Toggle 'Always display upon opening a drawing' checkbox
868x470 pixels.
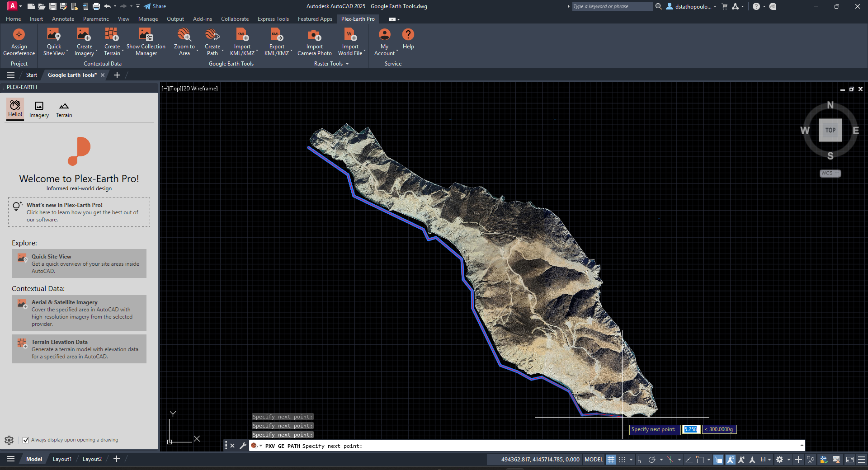click(26, 440)
